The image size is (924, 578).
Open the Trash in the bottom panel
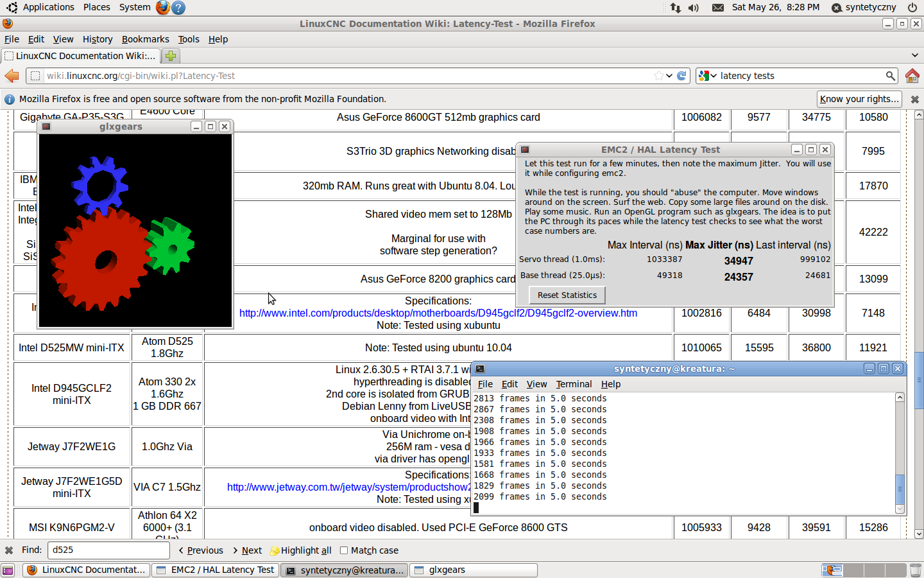tap(916, 570)
